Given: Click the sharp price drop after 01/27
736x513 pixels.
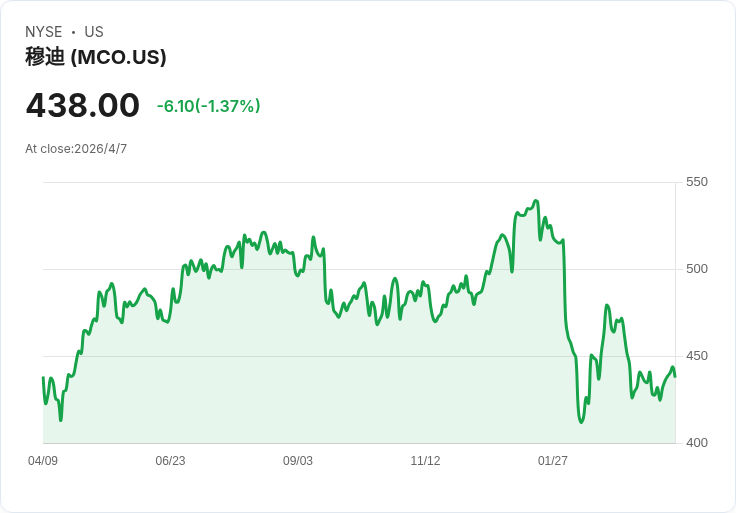Looking at the screenshot, I should coord(565,290).
